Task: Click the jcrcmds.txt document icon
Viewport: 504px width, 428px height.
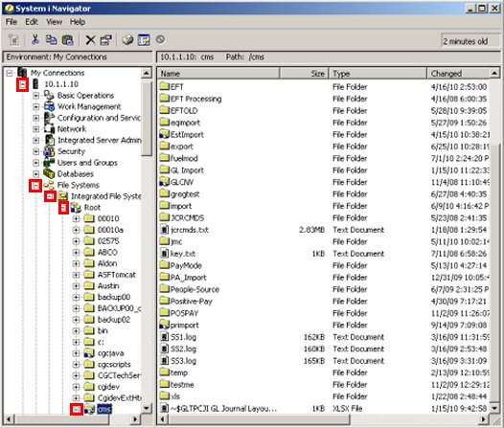Action: click(164, 230)
